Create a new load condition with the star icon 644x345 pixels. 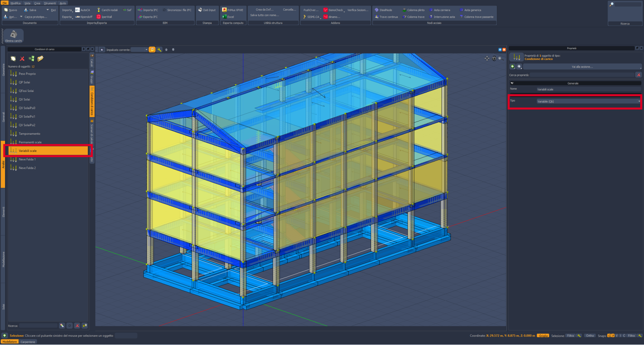[13, 59]
